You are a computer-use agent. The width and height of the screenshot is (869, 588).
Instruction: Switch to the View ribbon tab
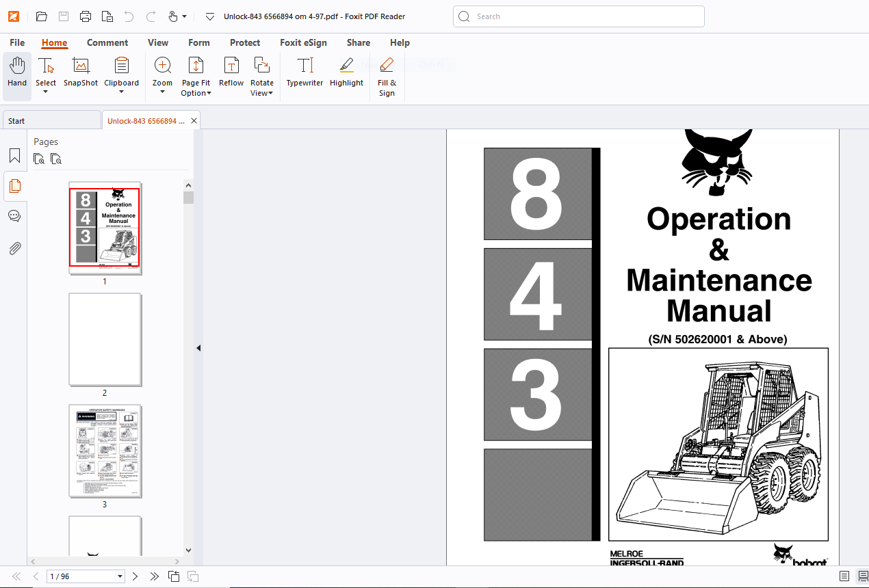click(x=158, y=42)
